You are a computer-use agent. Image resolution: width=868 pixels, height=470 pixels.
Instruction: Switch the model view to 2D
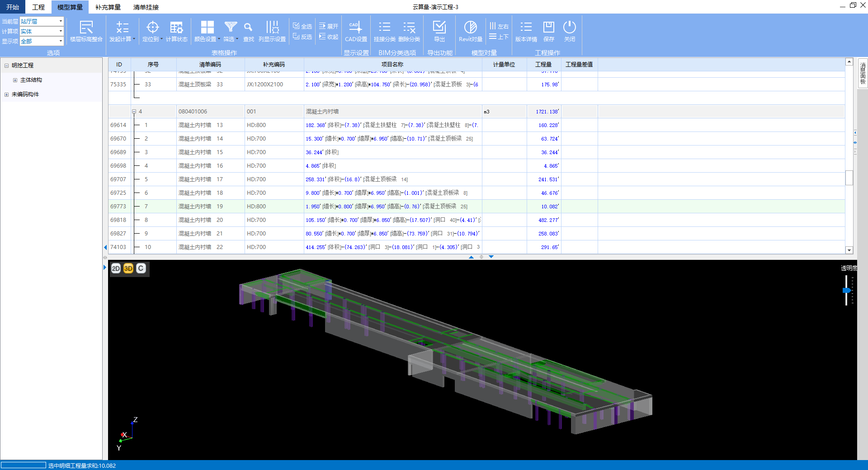(116, 268)
